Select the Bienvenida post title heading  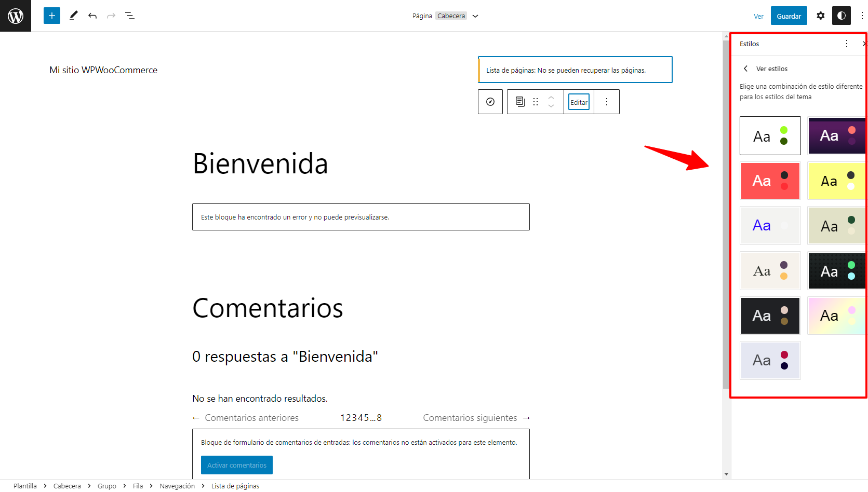(x=260, y=163)
